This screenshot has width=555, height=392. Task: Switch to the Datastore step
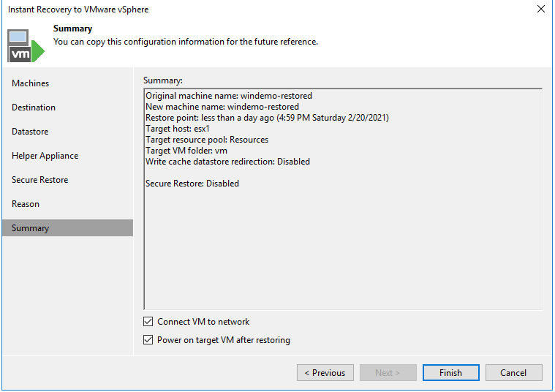pyautogui.click(x=30, y=132)
